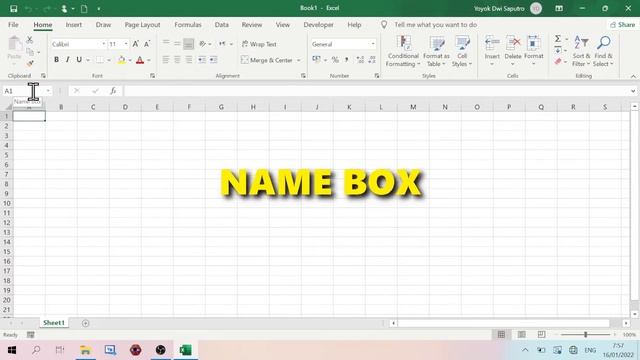
Task: Select the Sheet1 tab
Action: pos(54,323)
